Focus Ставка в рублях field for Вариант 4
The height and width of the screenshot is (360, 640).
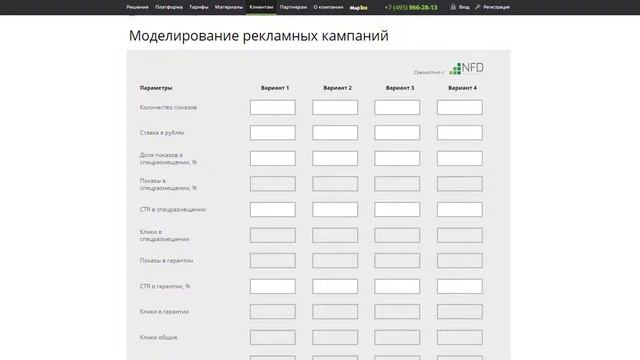pyautogui.click(x=460, y=133)
